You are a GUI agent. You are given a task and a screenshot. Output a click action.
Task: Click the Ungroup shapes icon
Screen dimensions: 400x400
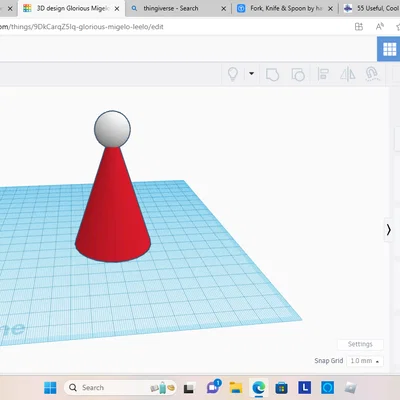[298, 74]
